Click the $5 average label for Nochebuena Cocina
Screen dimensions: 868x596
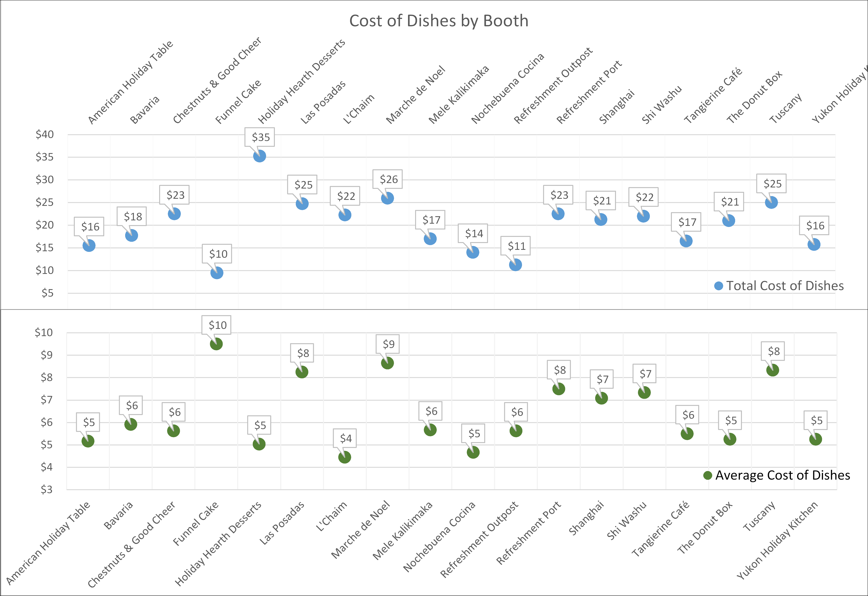(x=474, y=433)
